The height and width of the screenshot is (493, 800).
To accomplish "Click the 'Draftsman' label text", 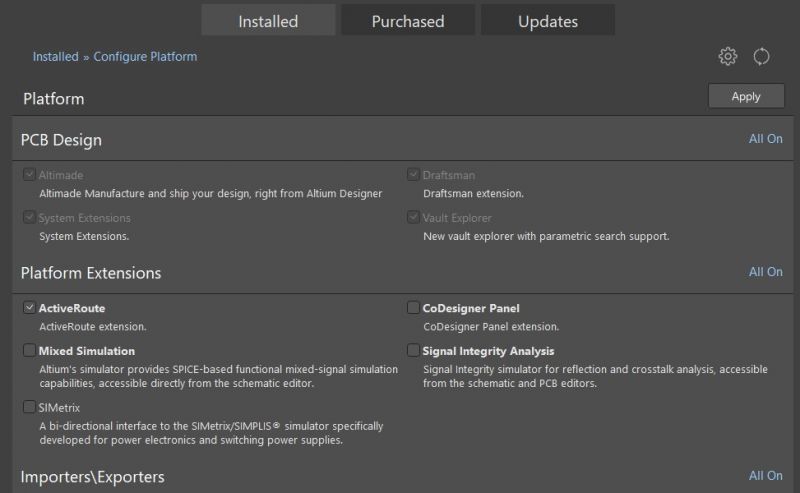I will tap(449, 175).
